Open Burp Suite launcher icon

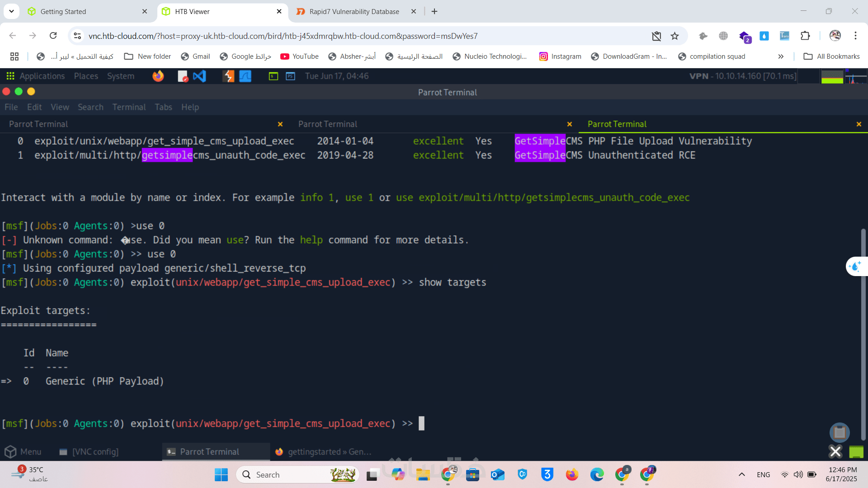pos(228,76)
